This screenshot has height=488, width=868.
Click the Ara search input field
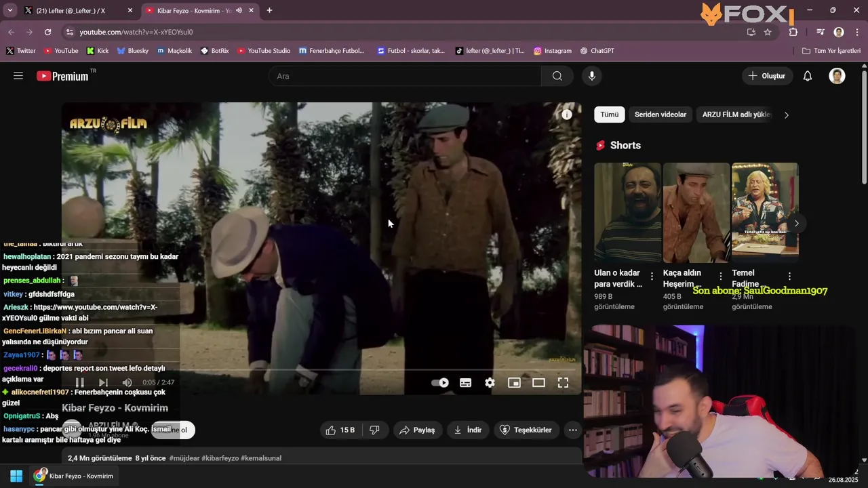point(406,76)
